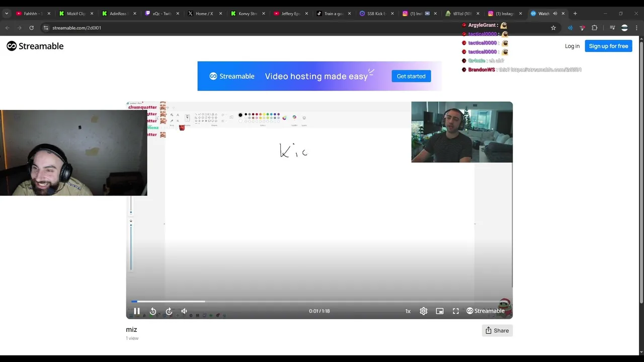Click the address bar URL
Viewport: 644px width, 362px height.
coord(76,28)
